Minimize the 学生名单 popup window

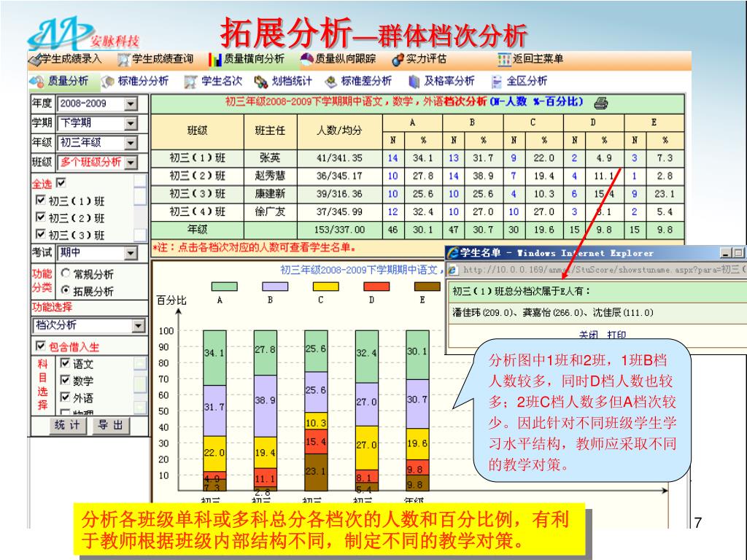coord(726,253)
